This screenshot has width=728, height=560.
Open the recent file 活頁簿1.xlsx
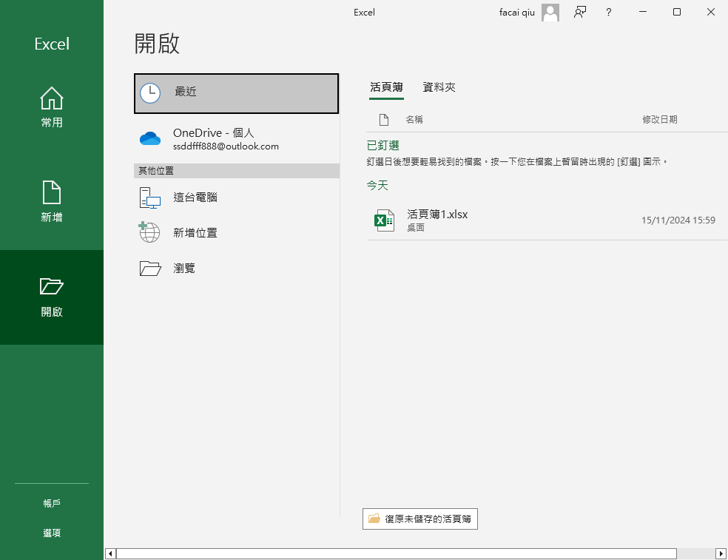click(547, 220)
